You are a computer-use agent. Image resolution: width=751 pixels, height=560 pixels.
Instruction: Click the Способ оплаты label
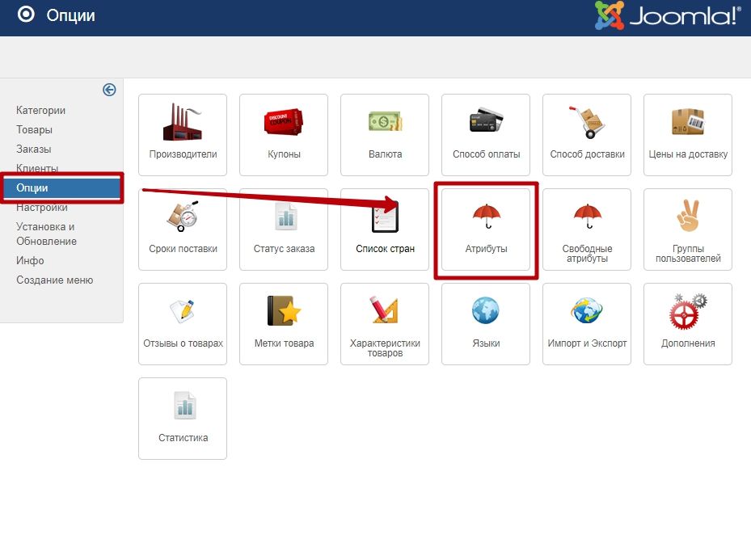pos(486,154)
